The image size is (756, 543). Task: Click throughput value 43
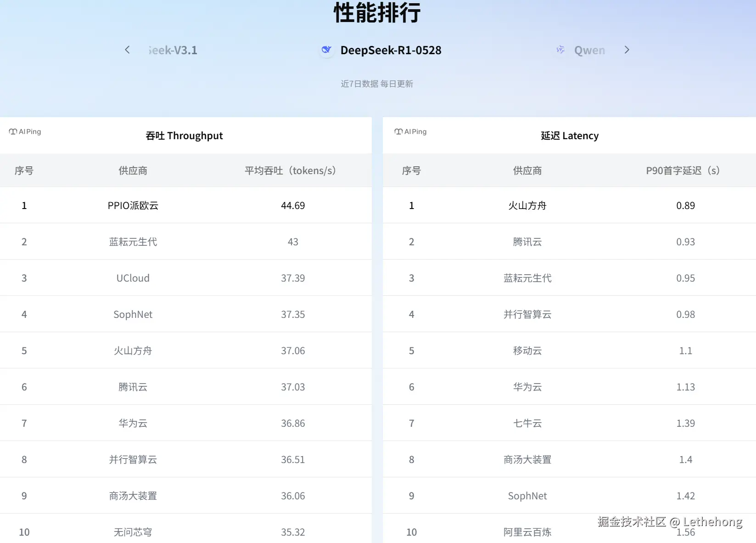293,242
